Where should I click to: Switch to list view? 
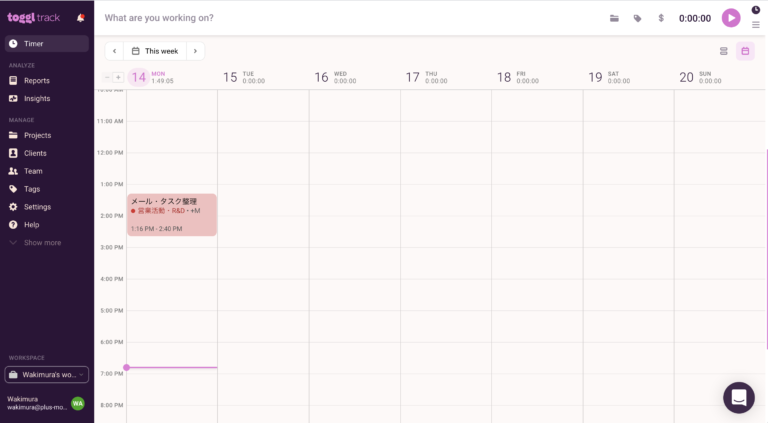pos(724,51)
